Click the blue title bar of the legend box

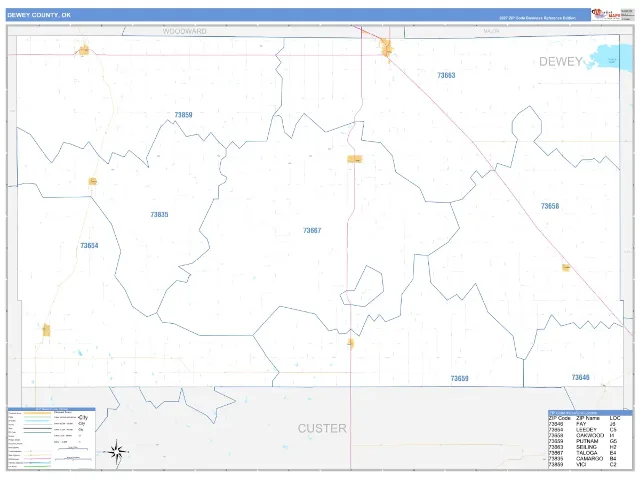pos(51,409)
